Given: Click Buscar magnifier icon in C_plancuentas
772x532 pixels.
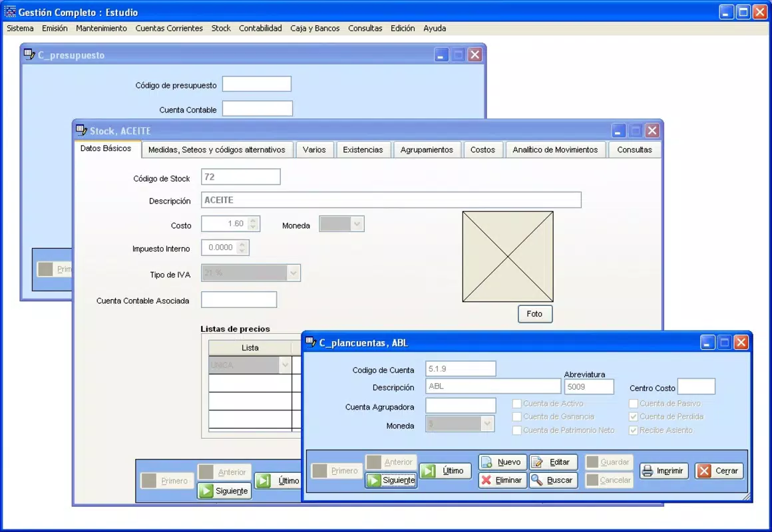Looking at the screenshot, I should tap(536, 480).
